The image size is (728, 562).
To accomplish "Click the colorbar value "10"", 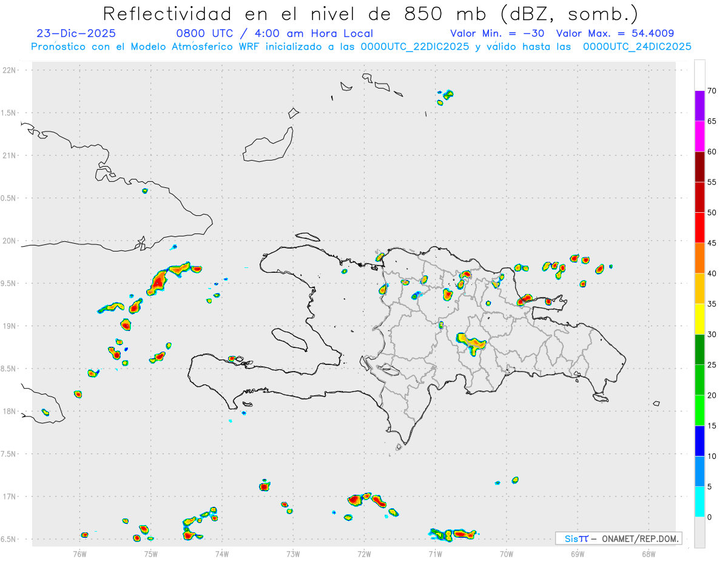I will point(712,456).
